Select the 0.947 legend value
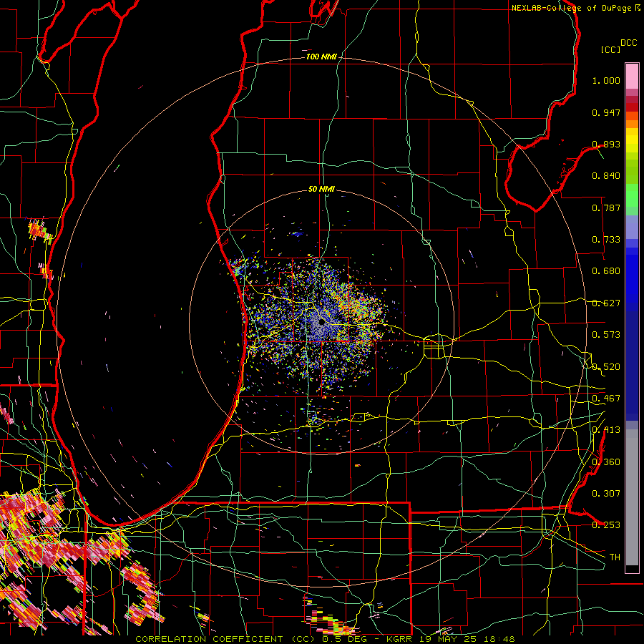Image resolution: width=644 pixels, height=644 pixels. click(606, 112)
